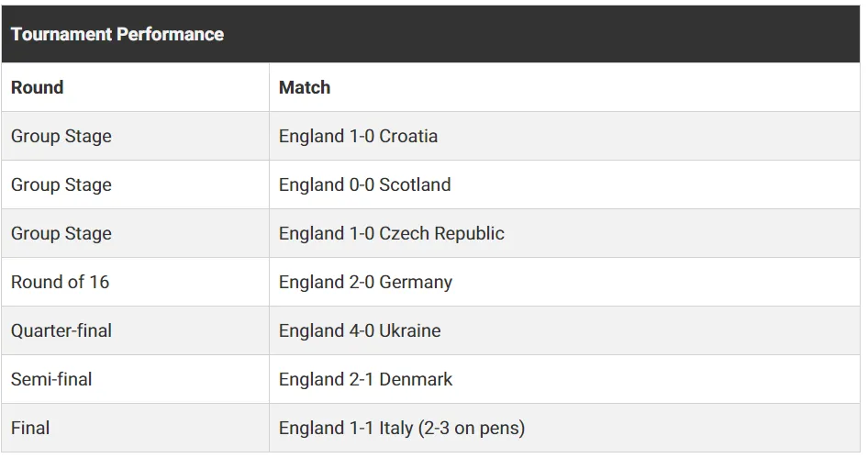Viewport: 868px width, 458px height.
Task: Select the Final round cell
Action: tap(135, 428)
